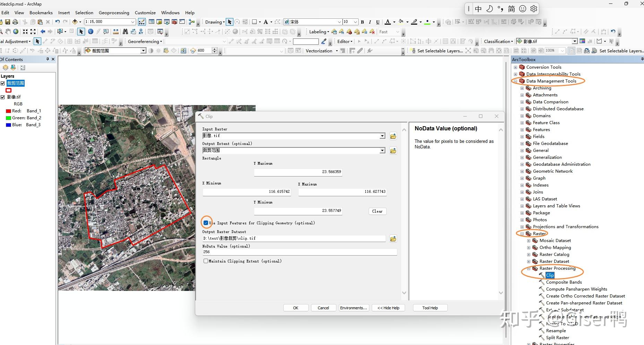Click the Full Extent globe icon

pyautogui.click(x=16, y=32)
